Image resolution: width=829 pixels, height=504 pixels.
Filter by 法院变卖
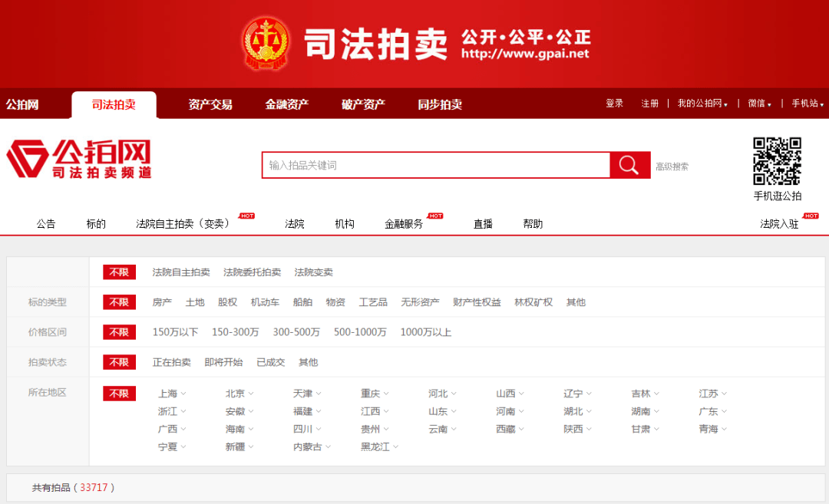pyautogui.click(x=313, y=272)
